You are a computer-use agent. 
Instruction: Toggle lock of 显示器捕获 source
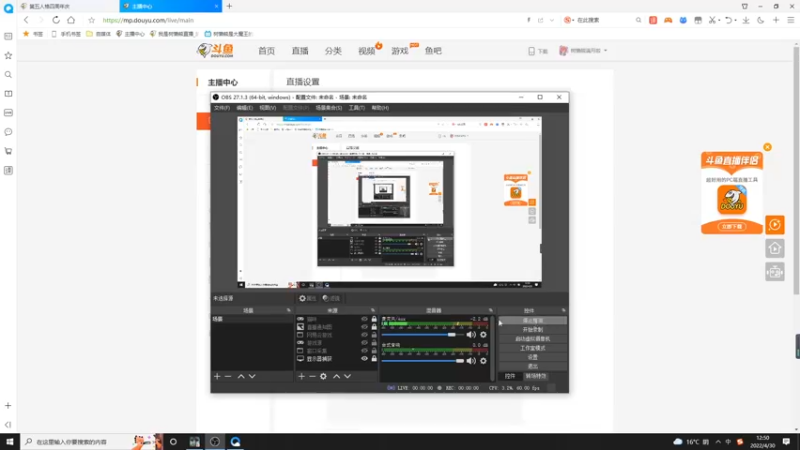(374, 359)
